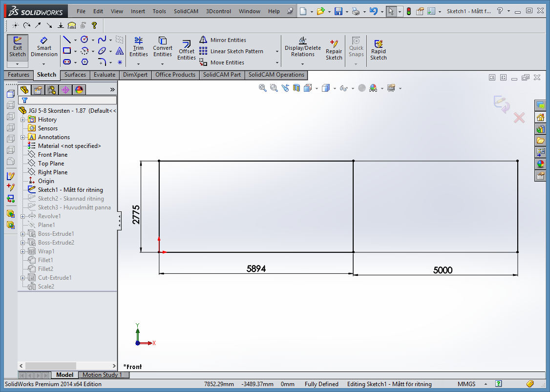Open the FeatureManager design tree tab
Viewport: 550px width, 392px height.
[24, 90]
